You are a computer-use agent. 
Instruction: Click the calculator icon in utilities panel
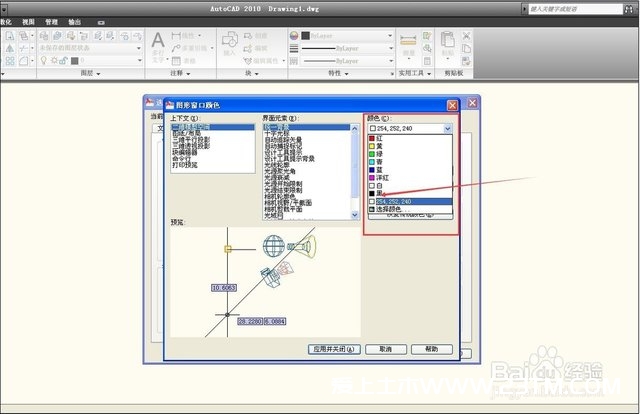427,61
